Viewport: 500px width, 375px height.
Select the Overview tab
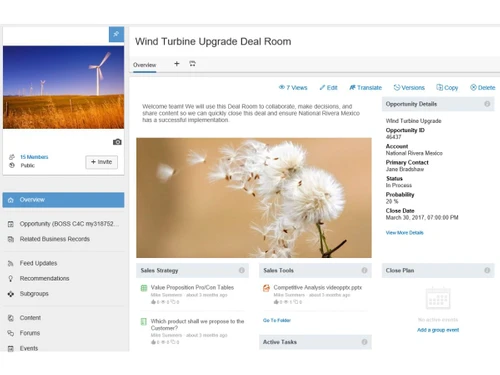coord(144,65)
